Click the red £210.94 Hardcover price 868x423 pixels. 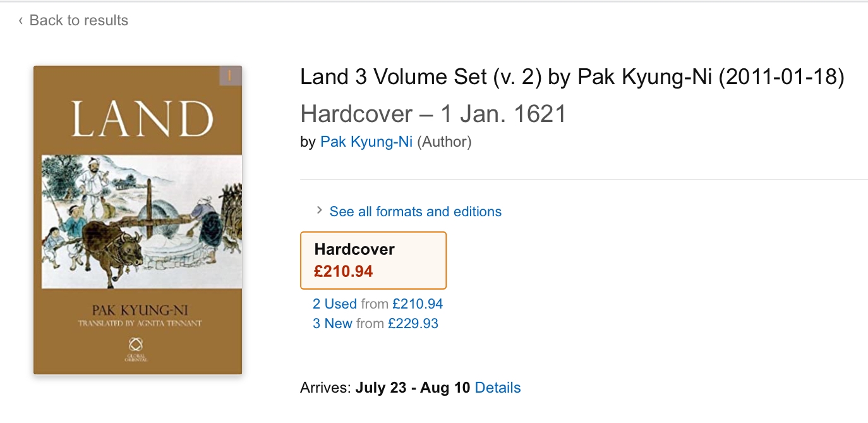(x=344, y=272)
